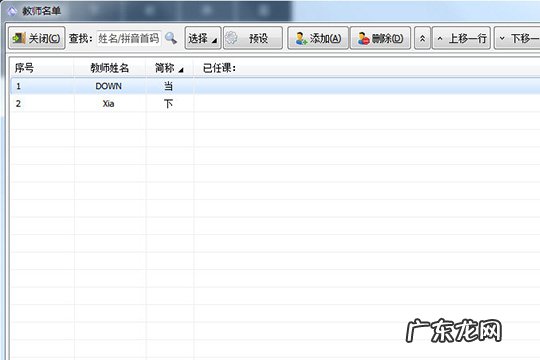Click the magnifier search icon

[x=171, y=38]
